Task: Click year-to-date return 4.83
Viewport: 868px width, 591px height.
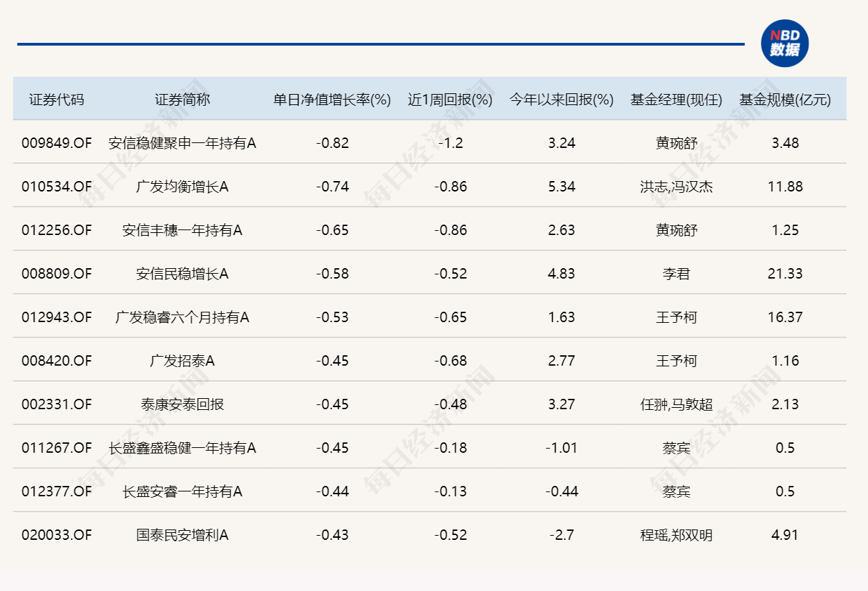Action: point(561,274)
